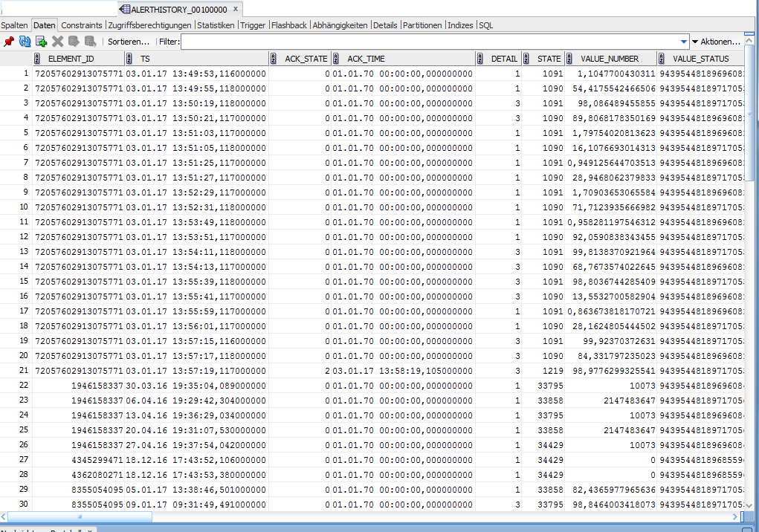Insert a new row
The image size is (759, 532).
42,42
